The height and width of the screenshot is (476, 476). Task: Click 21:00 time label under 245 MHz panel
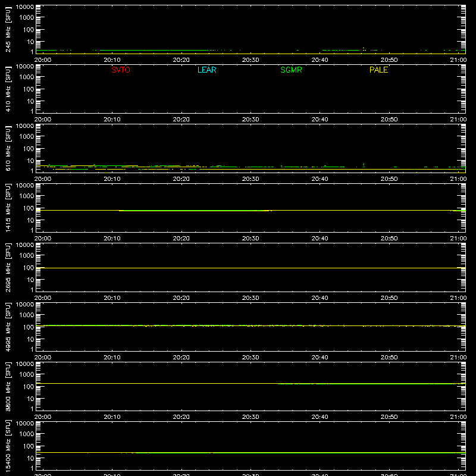458,60
